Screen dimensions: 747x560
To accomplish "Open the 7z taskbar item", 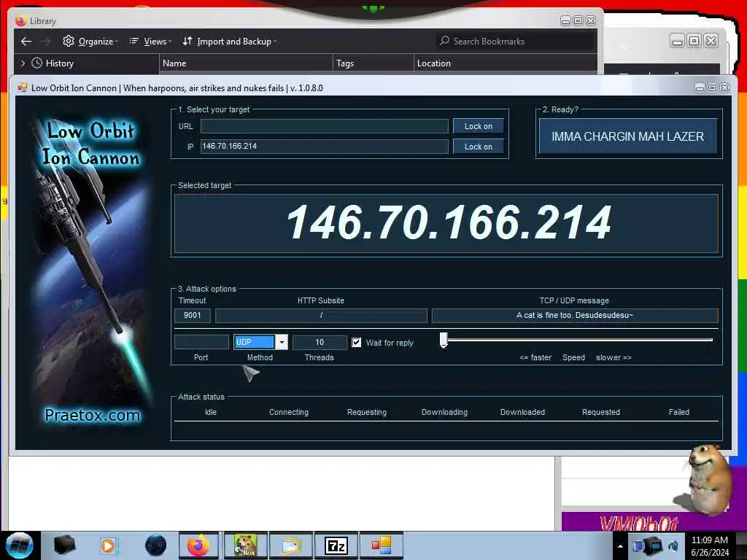I will pos(336,545).
